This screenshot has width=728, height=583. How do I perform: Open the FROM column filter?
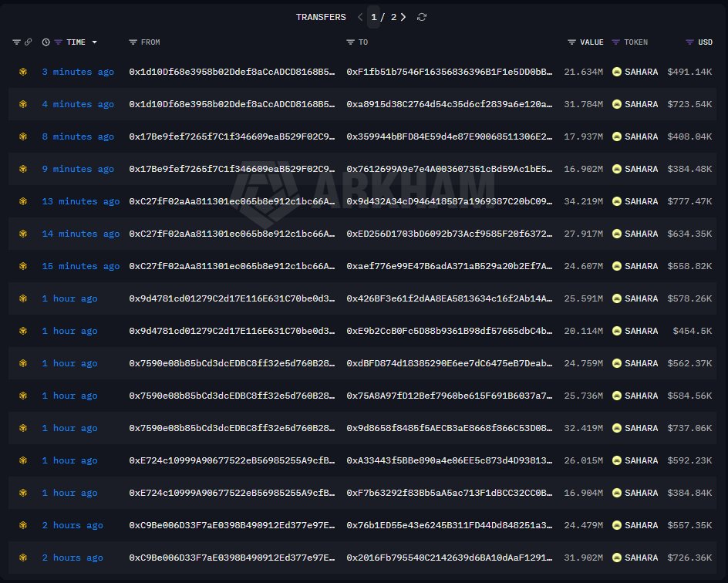[133, 42]
